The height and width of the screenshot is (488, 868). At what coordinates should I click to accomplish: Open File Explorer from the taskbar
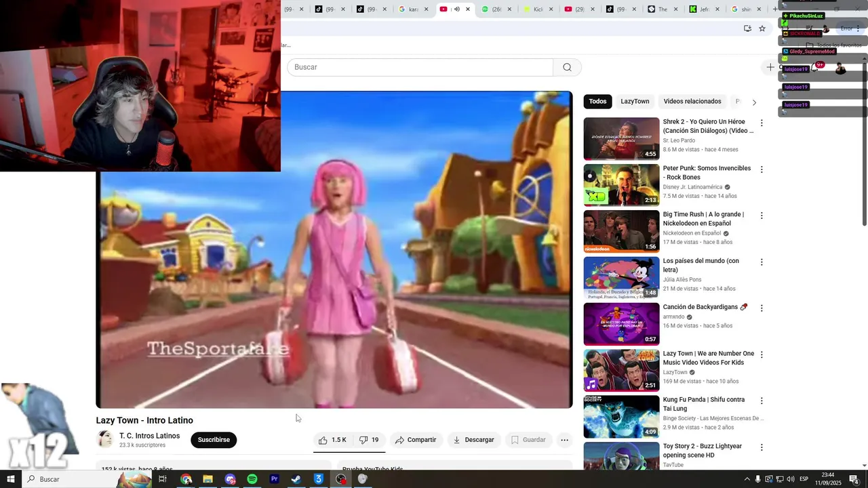[x=208, y=479]
